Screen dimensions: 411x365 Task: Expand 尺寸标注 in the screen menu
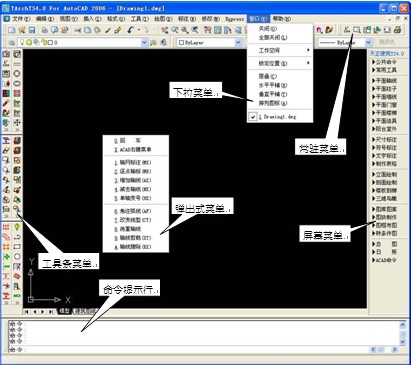384,139
